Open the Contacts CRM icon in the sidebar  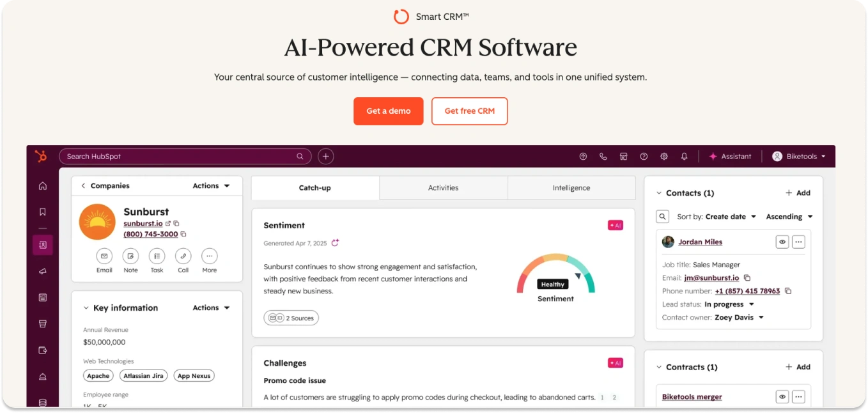pos(42,245)
